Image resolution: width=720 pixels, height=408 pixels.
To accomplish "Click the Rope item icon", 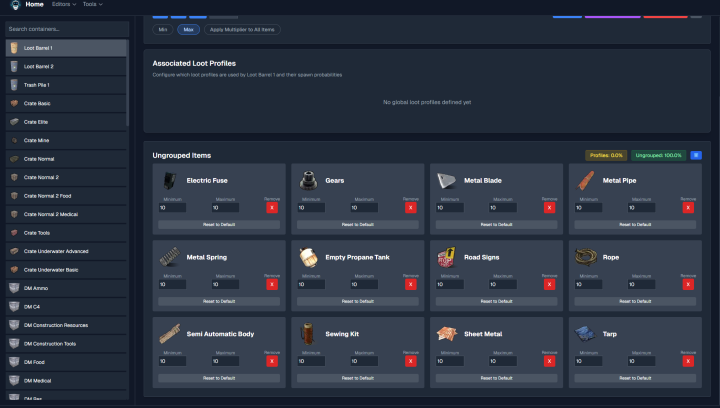I will click(x=586, y=257).
